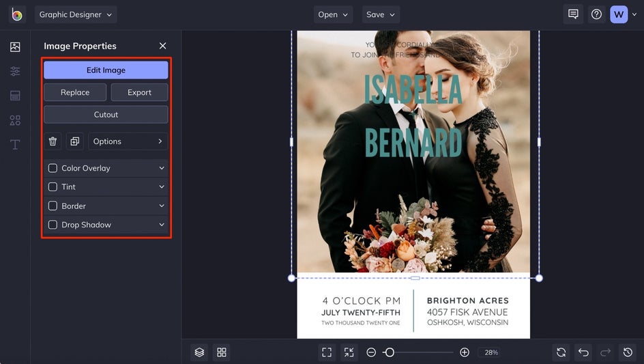Click the collapse-to-fit zoom icon

coord(349,352)
